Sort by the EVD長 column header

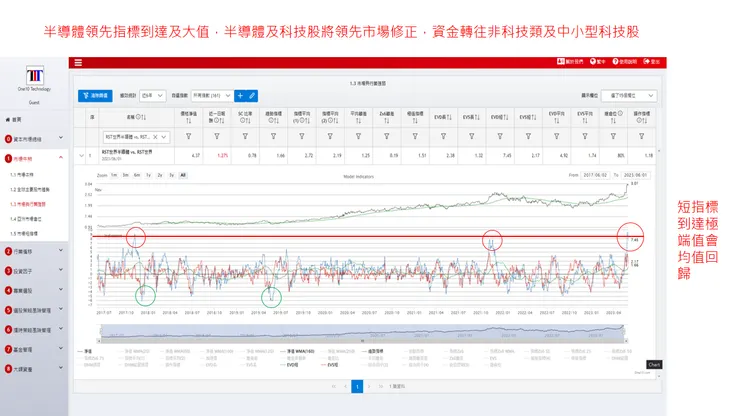pos(443,117)
